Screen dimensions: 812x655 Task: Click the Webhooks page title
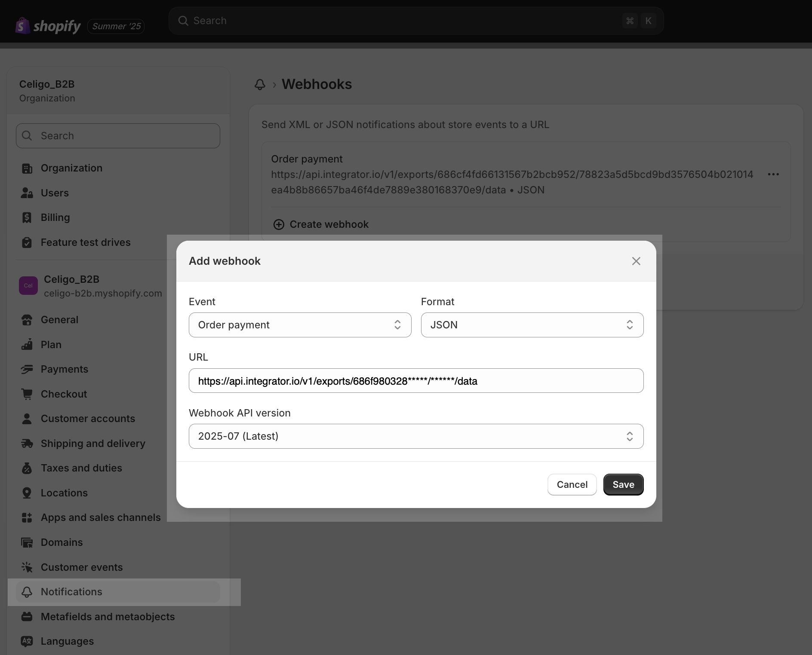click(317, 84)
